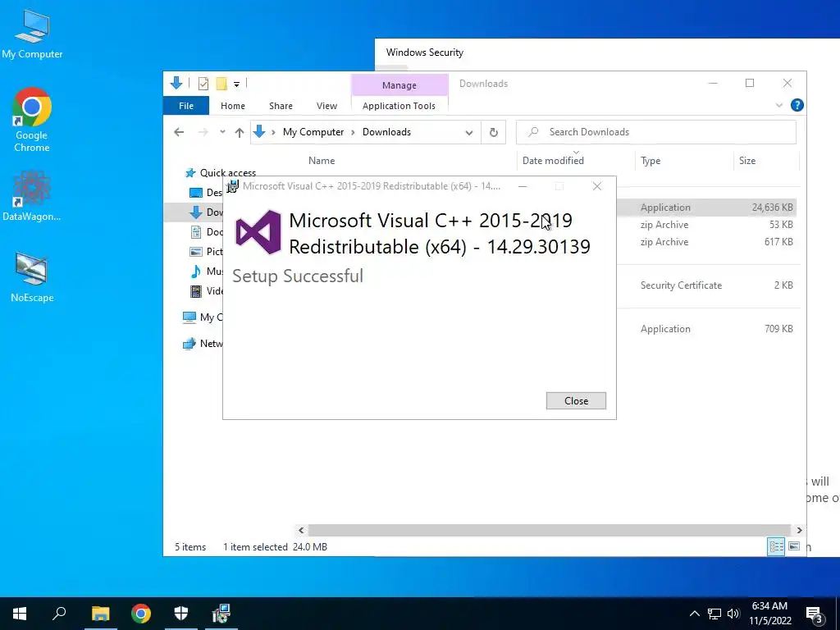Switch to large thumbnails view
Image resolution: width=840 pixels, height=630 pixels.
coord(794,546)
